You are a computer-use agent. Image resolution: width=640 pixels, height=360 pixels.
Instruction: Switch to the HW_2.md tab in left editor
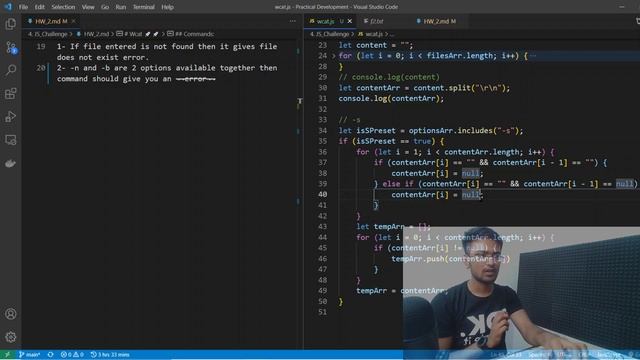(x=51, y=21)
